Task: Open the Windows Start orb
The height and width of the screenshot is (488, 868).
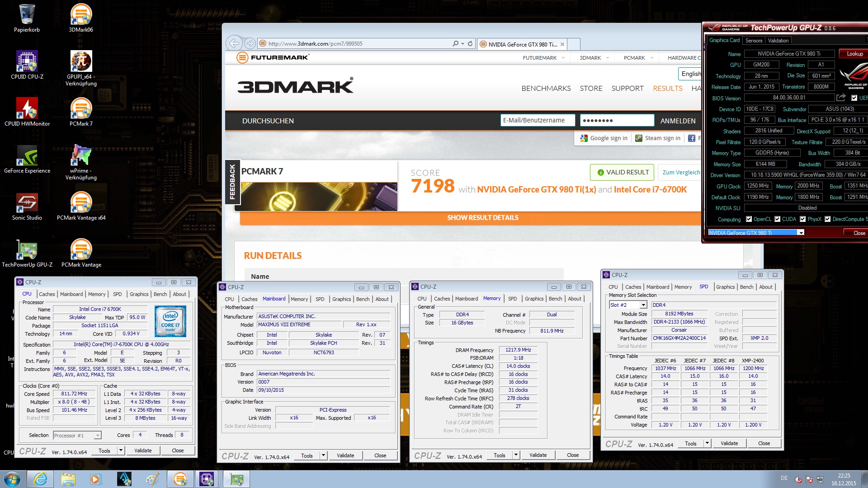Action: (x=12, y=479)
